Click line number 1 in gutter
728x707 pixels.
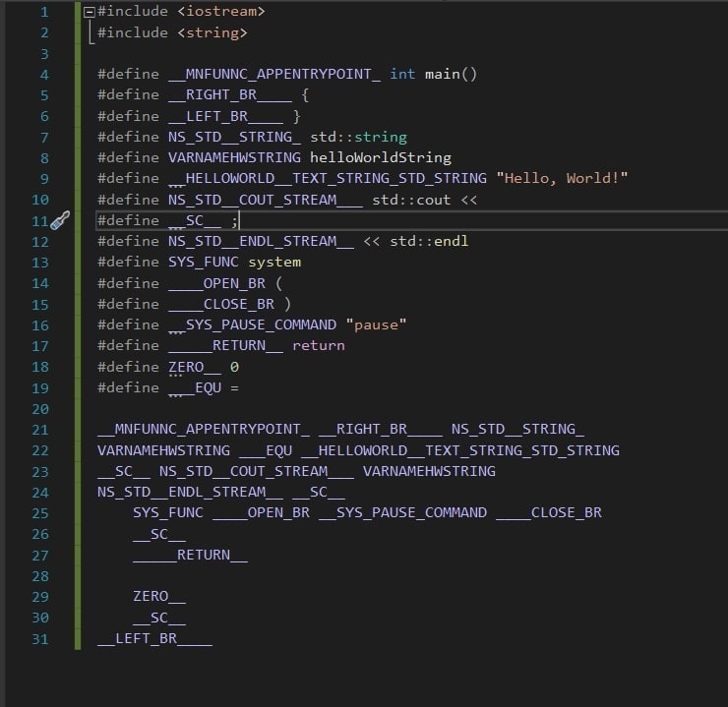coord(44,12)
